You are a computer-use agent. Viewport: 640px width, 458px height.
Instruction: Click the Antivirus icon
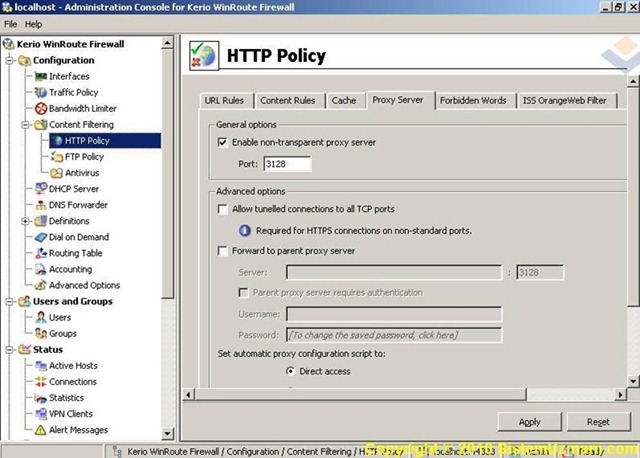[x=56, y=173]
